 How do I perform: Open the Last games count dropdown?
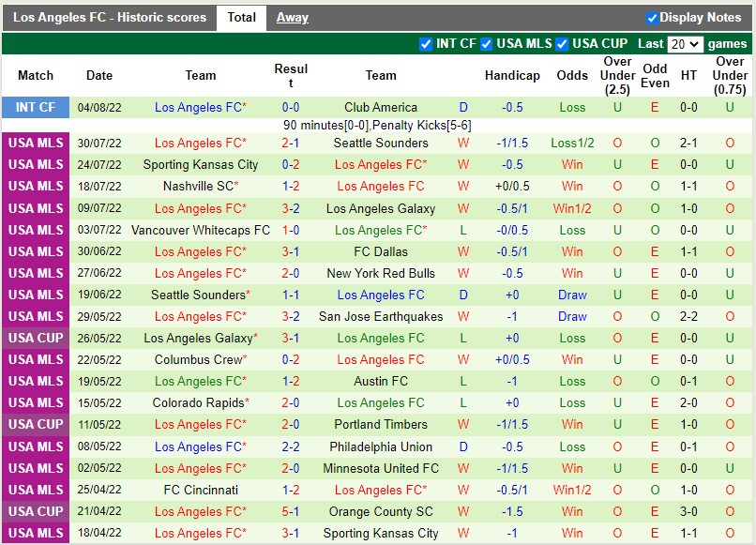(684, 43)
